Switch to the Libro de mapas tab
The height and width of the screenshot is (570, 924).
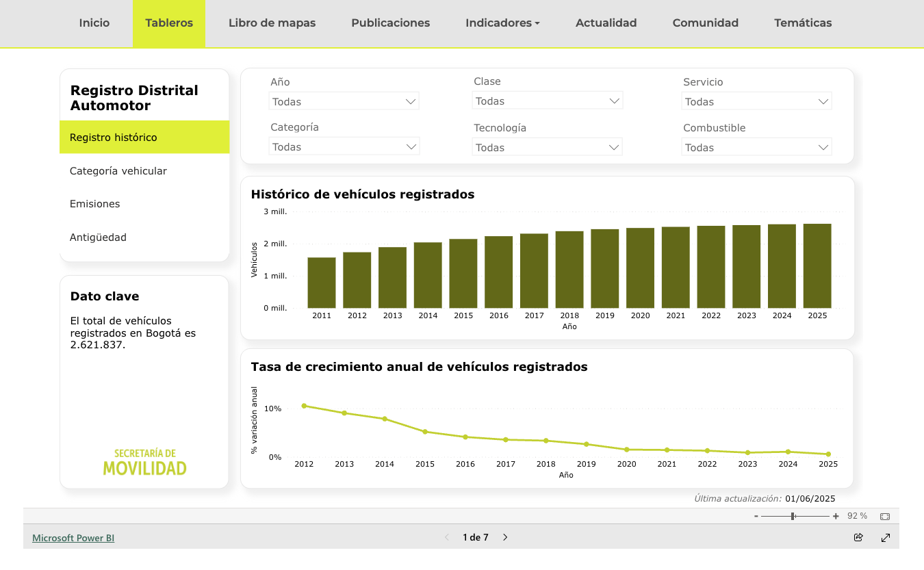(x=272, y=23)
